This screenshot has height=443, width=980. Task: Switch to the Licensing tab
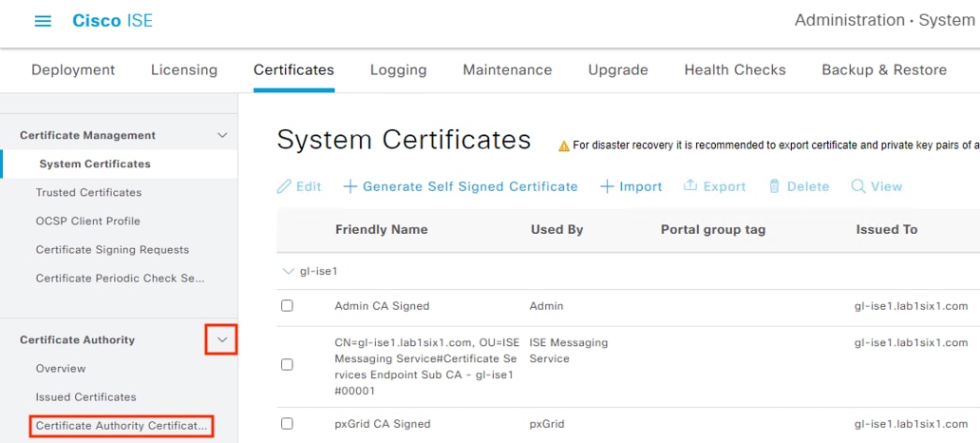[x=184, y=69]
